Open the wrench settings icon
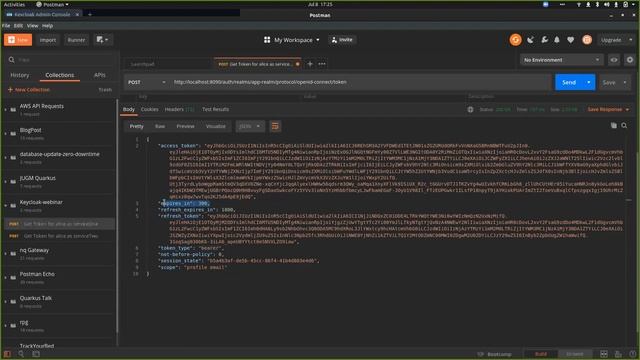Screen dimensions: 640x360 [x=544, y=40]
